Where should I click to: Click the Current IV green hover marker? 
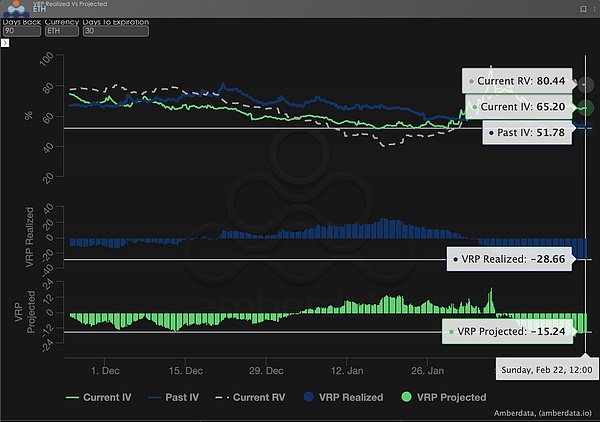pyautogui.click(x=586, y=106)
